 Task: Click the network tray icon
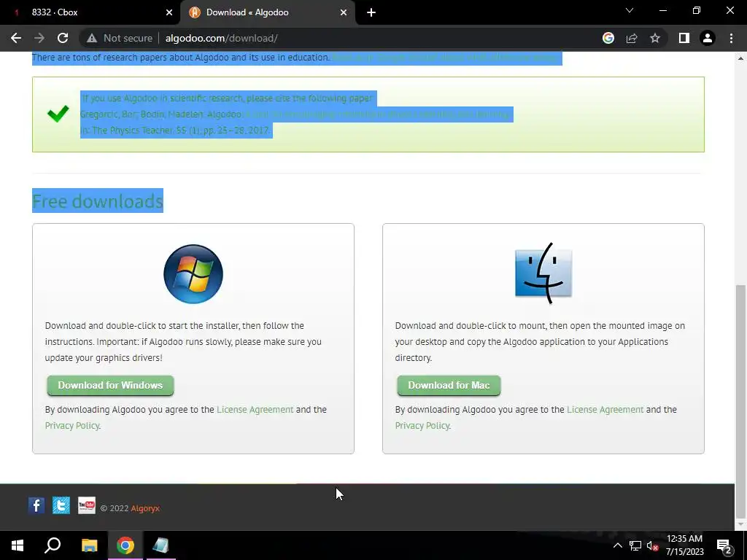point(635,545)
